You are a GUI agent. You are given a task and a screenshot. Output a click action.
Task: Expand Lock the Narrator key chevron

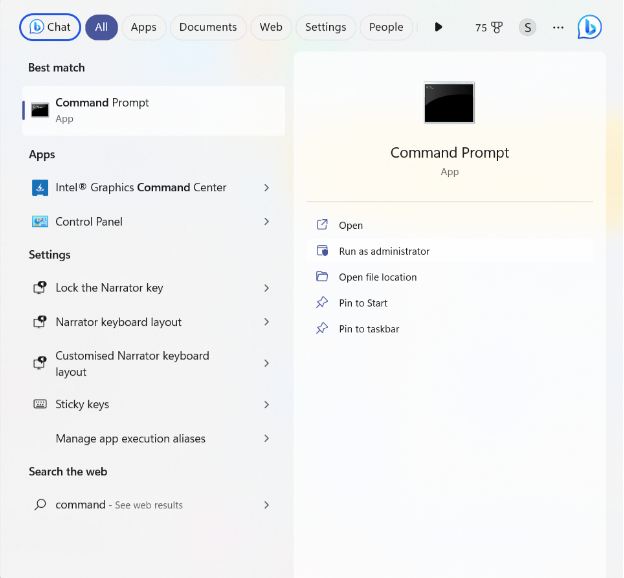point(266,288)
